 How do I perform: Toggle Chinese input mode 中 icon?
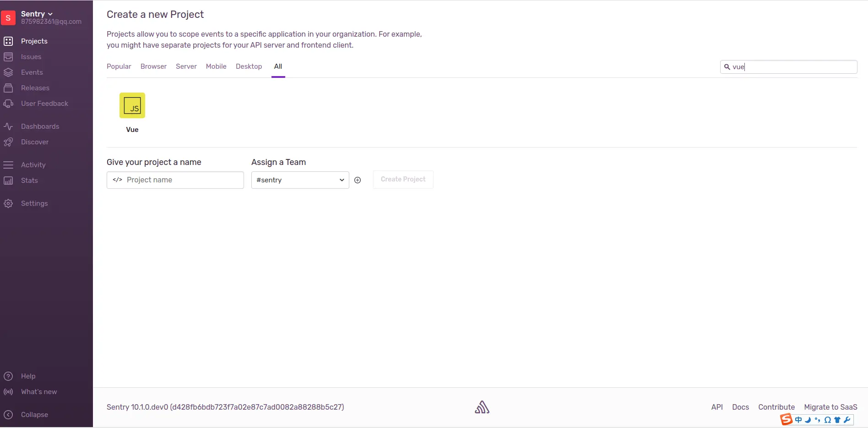pos(798,420)
